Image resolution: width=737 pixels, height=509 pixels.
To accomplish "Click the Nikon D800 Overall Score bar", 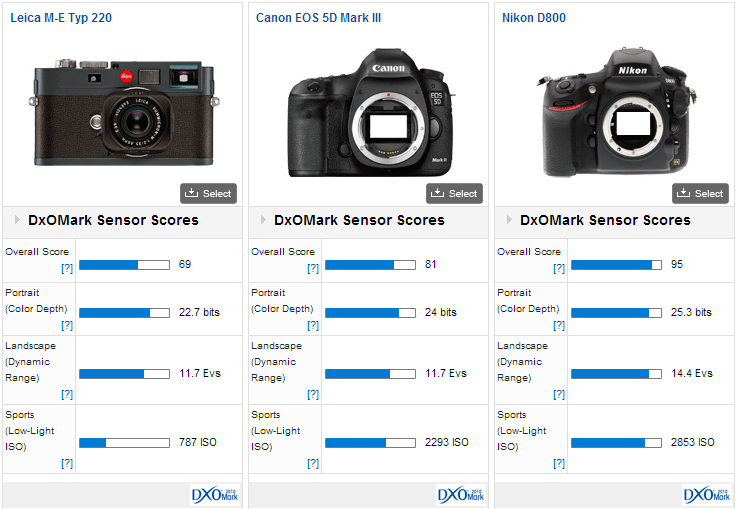I will click(x=616, y=265).
